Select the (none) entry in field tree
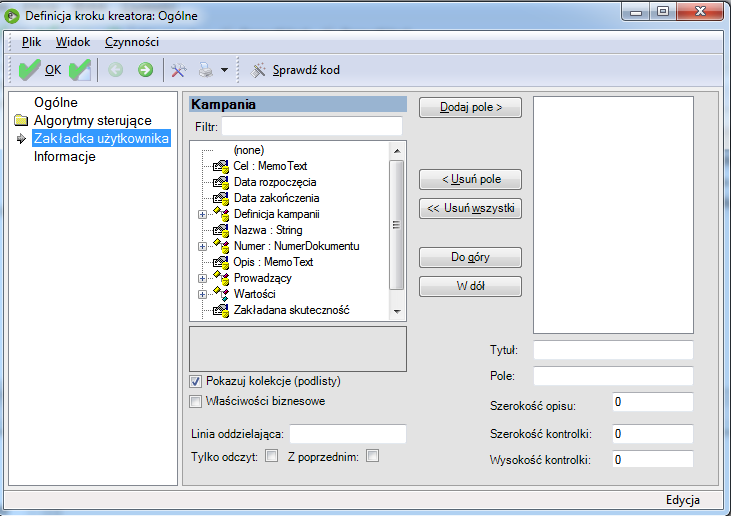The height and width of the screenshot is (516, 731). point(249,150)
